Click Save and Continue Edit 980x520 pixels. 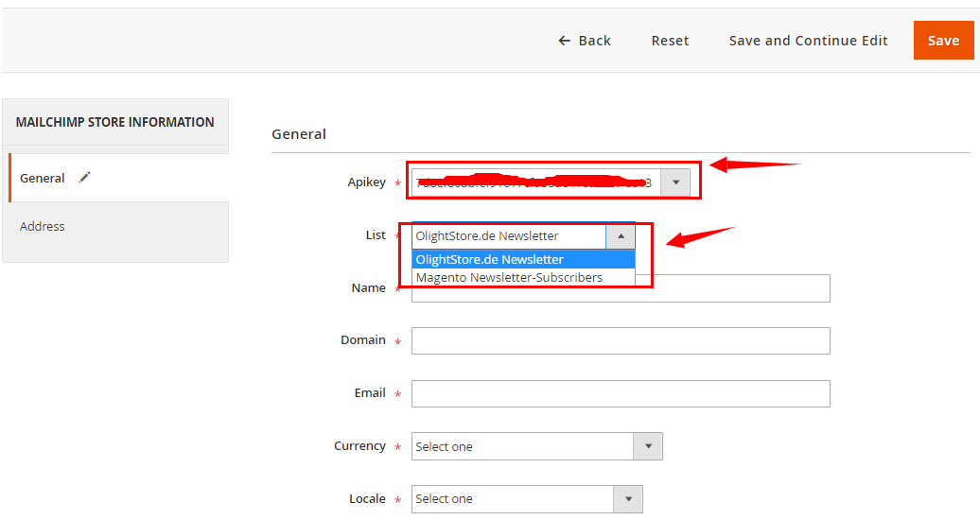pos(808,41)
